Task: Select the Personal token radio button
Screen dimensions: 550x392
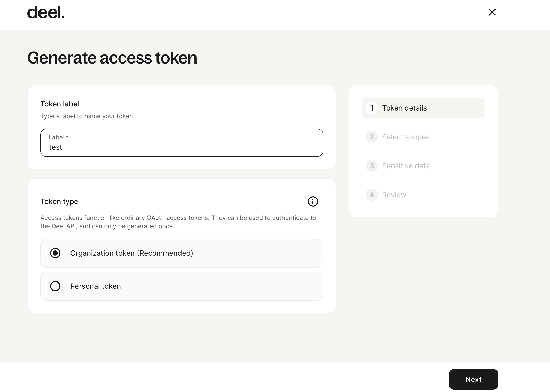Action: pyautogui.click(x=55, y=286)
